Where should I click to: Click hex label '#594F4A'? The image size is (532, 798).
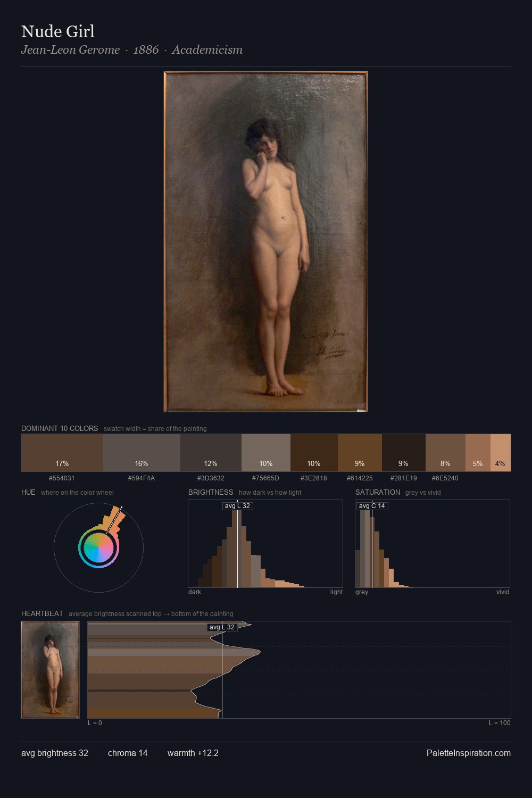click(x=142, y=478)
